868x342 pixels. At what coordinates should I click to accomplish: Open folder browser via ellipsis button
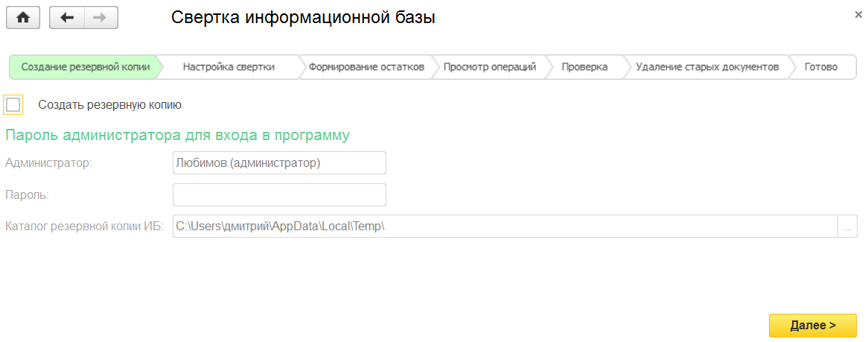(848, 227)
